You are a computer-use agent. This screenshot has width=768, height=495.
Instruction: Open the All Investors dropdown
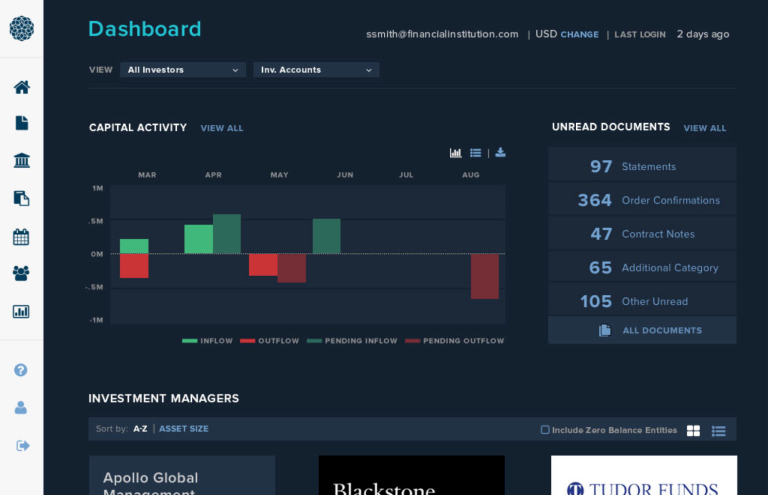(x=183, y=70)
